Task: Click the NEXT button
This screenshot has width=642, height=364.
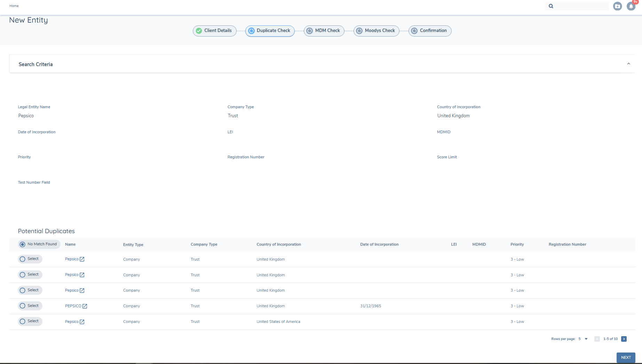Action: [626, 357]
